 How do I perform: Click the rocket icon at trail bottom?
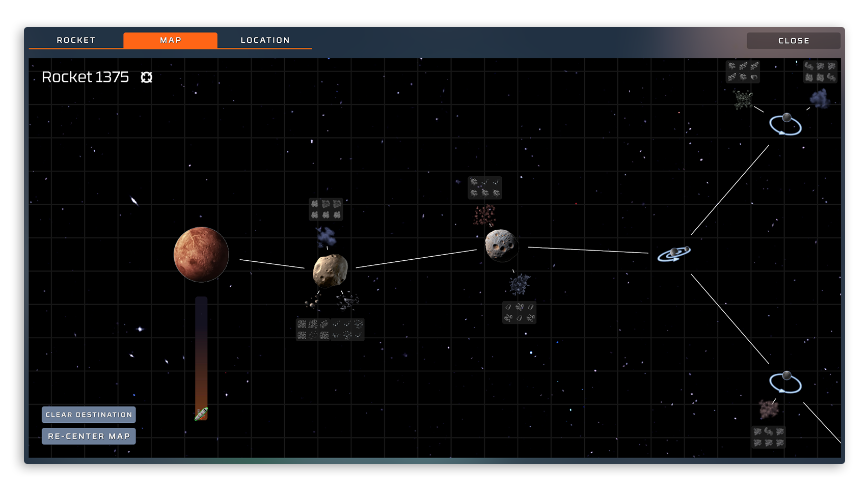pos(201,414)
